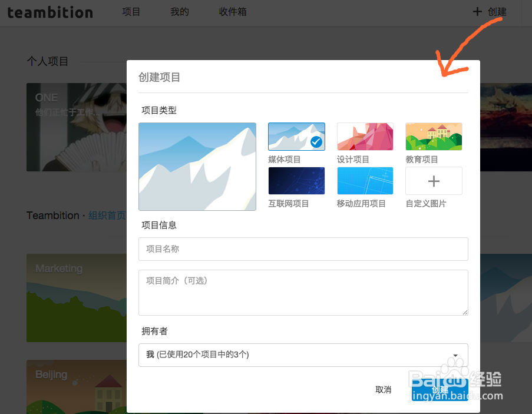Select the 教育项目 green hills thumbnail
The height and width of the screenshot is (414, 532).
(x=434, y=137)
